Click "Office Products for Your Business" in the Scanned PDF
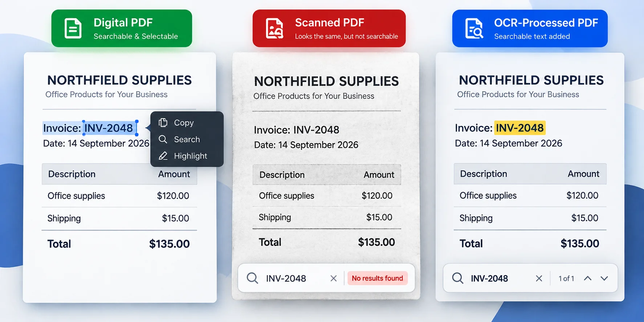Image resolution: width=644 pixels, height=322 pixels. [314, 96]
